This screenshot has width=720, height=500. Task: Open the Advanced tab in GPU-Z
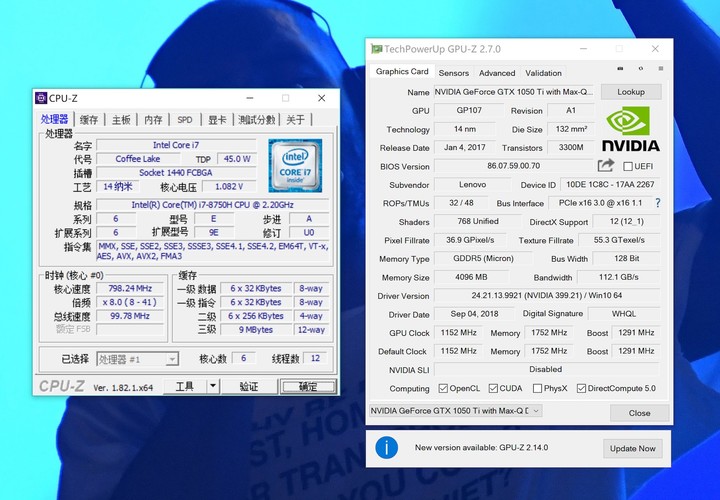click(497, 73)
